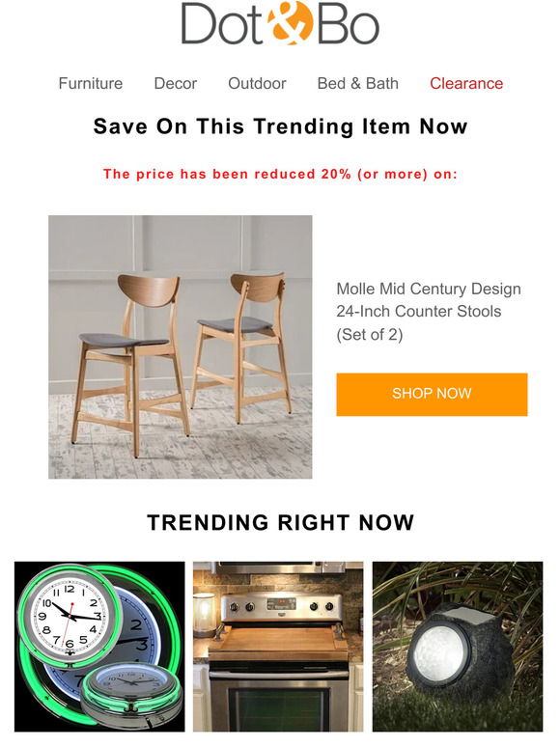View the neon green wall clock item
The width and height of the screenshot is (560, 747).
99,647
